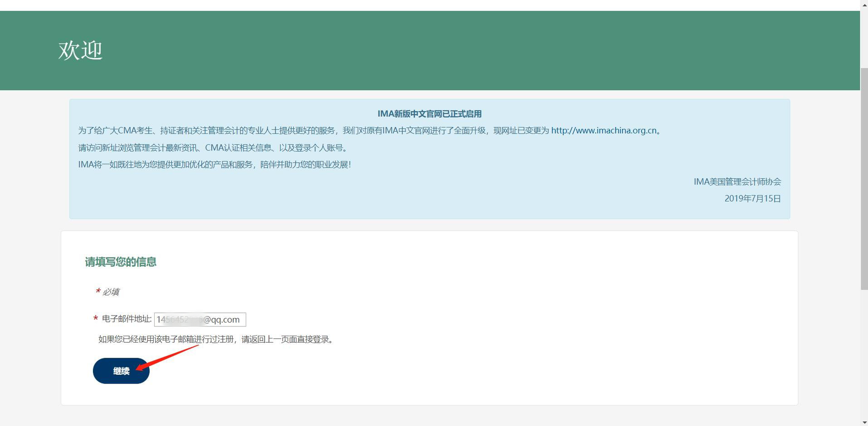
Task: Click the IMA新版中文官网已正式启用 notice title
Action: [x=429, y=113]
